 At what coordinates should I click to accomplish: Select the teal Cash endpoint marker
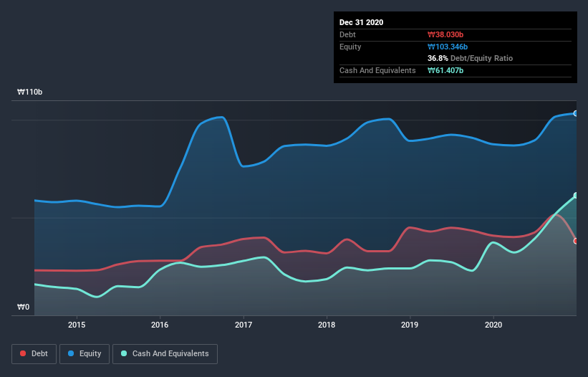coord(576,196)
